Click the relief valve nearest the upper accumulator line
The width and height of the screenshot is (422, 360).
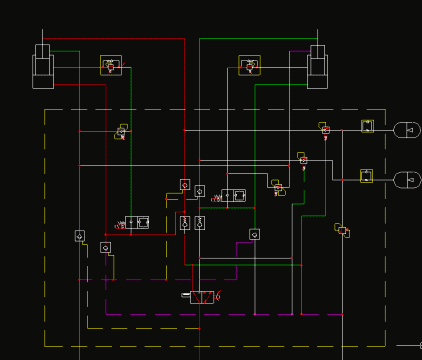tap(325, 130)
